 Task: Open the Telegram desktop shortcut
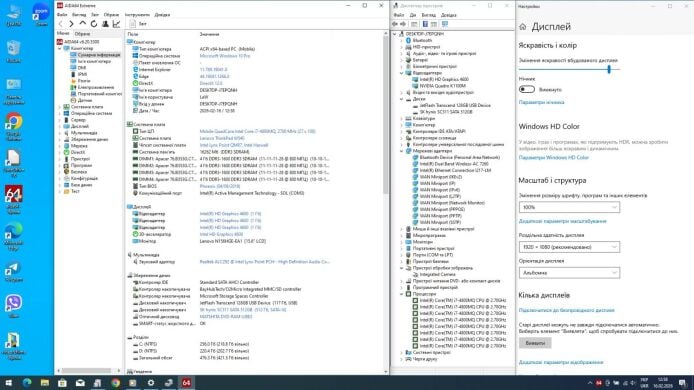13,272
